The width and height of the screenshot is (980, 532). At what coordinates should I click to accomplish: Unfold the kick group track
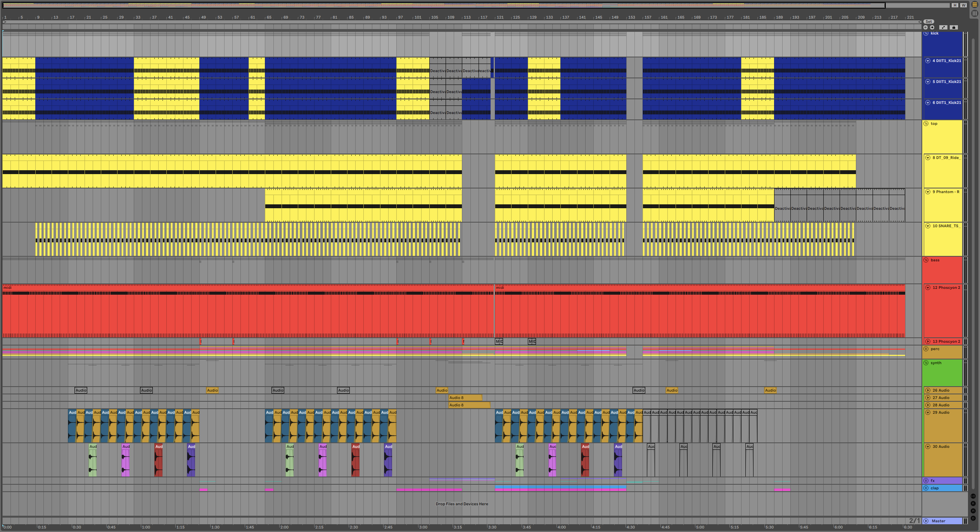point(926,33)
